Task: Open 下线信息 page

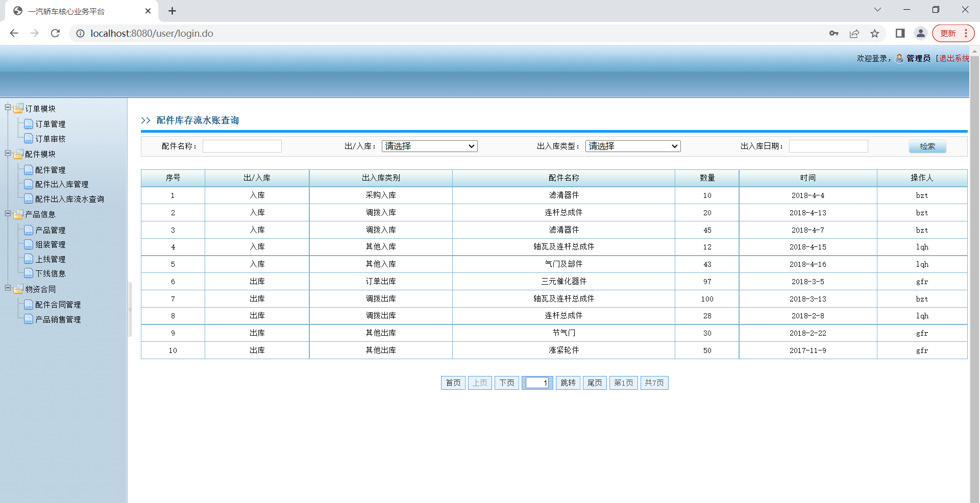Action: 50,273
